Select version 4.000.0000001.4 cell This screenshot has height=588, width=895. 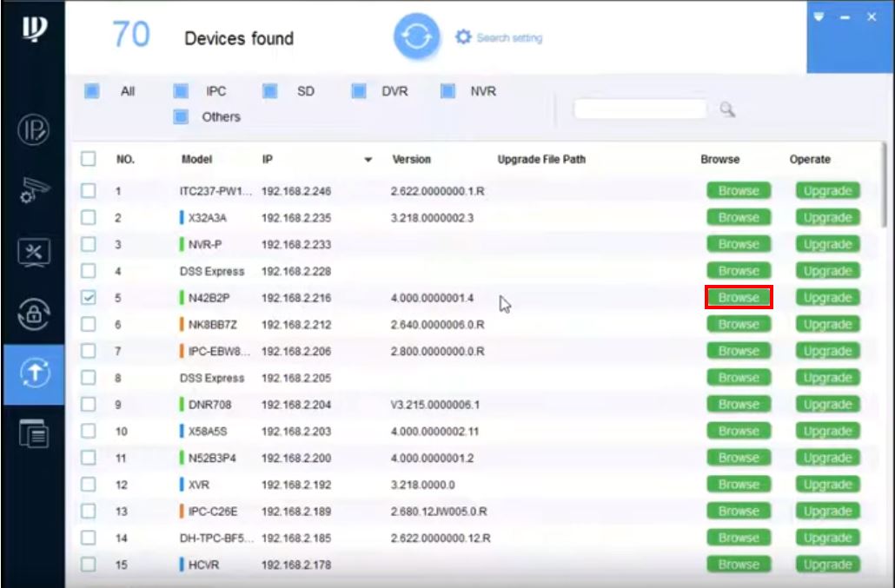click(432, 298)
